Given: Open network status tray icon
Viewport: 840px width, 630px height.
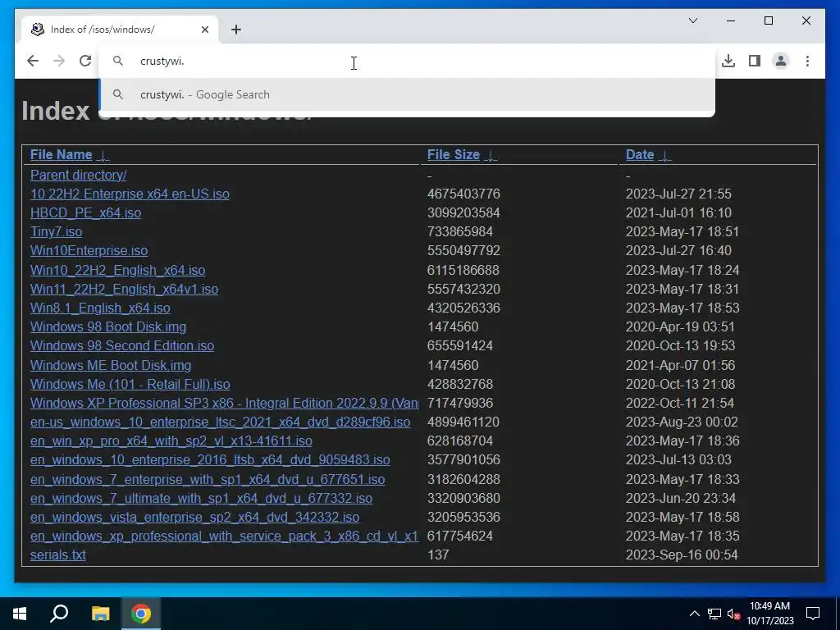Looking at the screenshot, I should [714, 614].
